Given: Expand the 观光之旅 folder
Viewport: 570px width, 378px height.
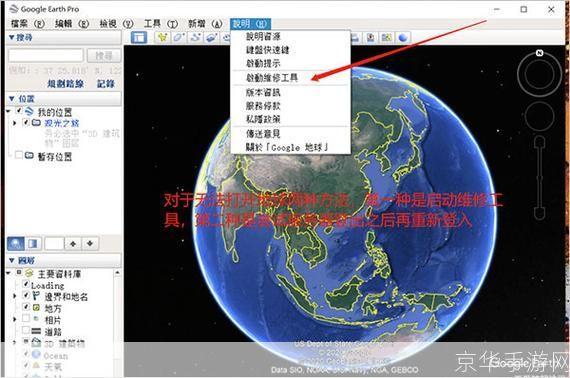Looking at the screenshot, I should (15, 123).
